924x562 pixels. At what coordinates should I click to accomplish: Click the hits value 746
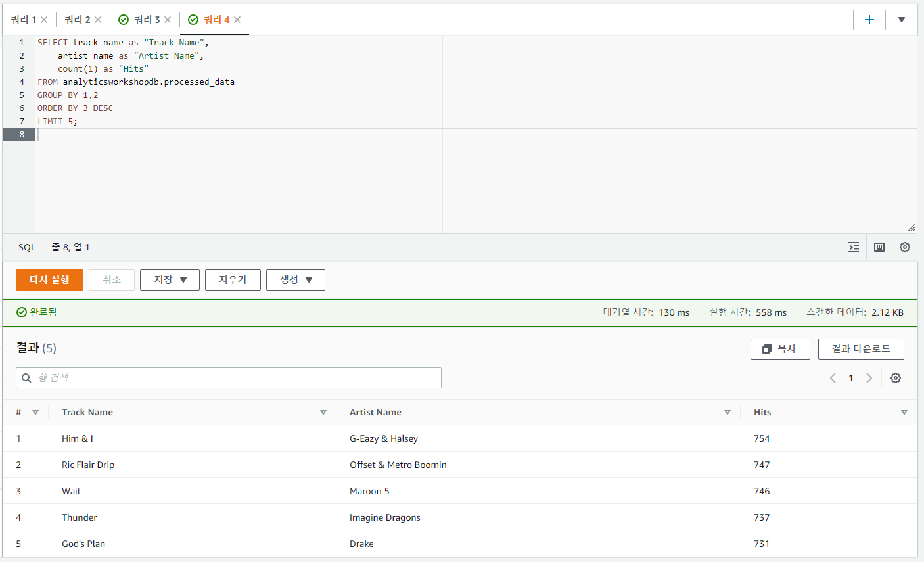click(762, 491)
